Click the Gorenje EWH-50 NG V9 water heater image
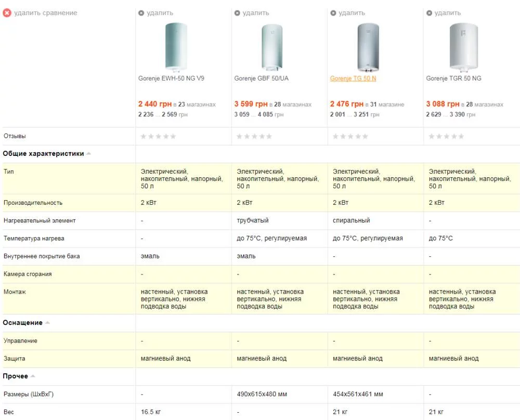 click(x=176, y=46)
